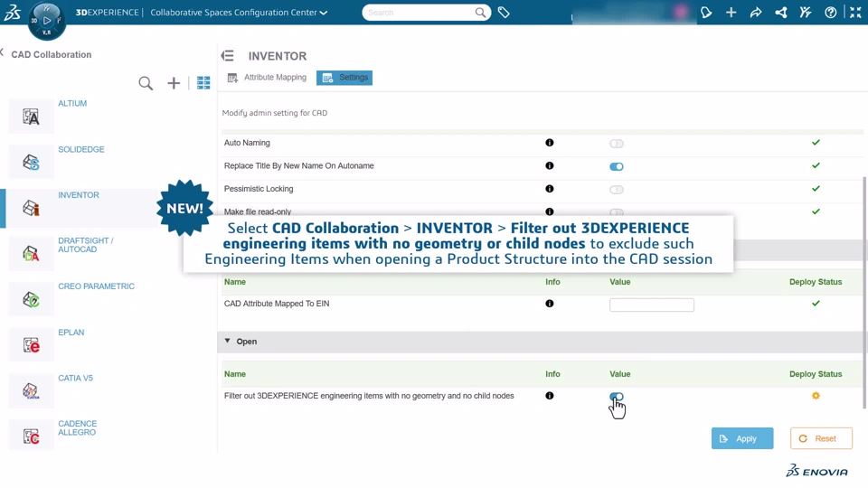The image size is (868, 488).
Task: Select EPLAN in the CAD list
Action: tap(71, 333)
